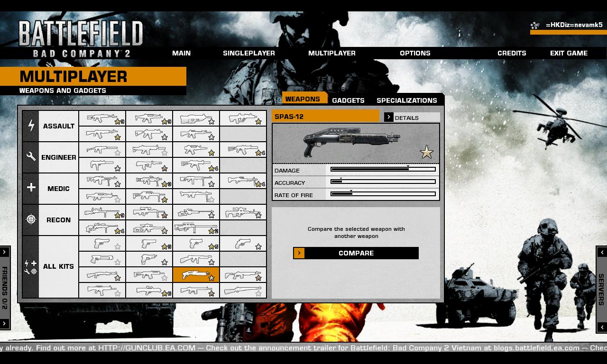607x364 pixels.
Task: Pick the F2000 assault rifle
Action: tap(196, 118)
